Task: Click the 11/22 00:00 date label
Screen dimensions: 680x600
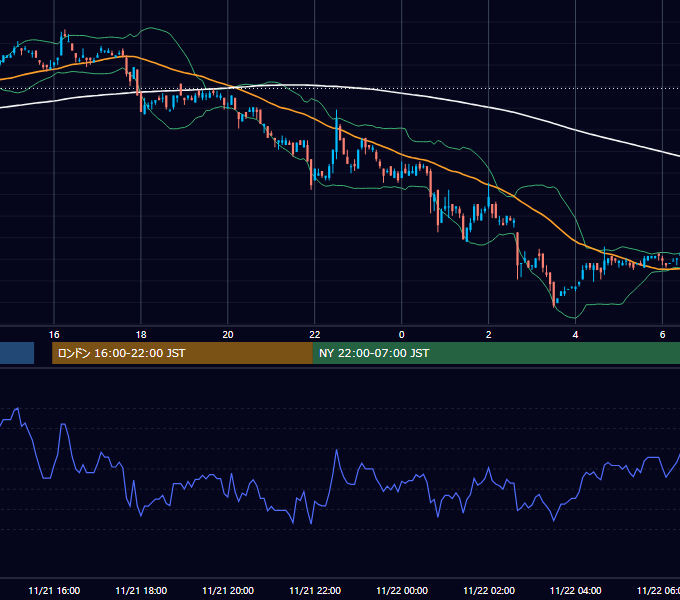Action: click(402, 590)
